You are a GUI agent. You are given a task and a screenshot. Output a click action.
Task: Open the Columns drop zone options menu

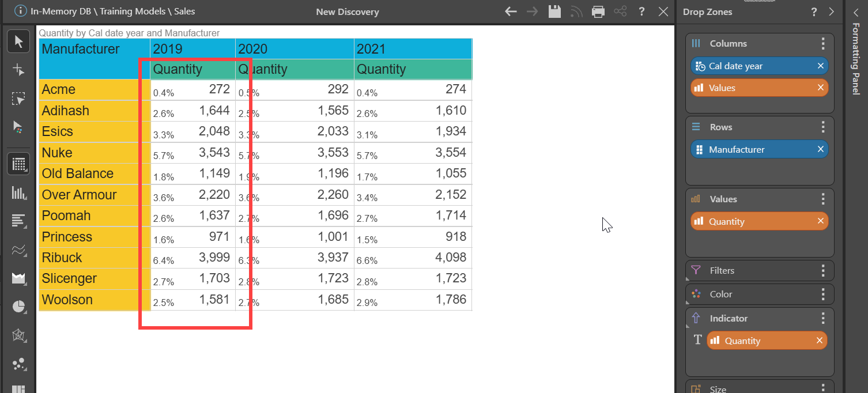tap(823, 44)
